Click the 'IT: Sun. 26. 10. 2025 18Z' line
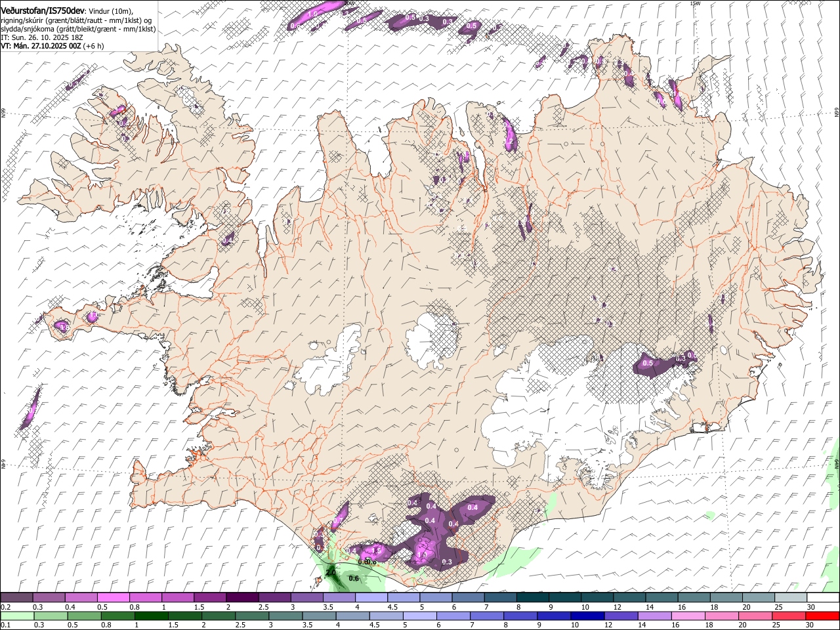This screenshot has height=630, width=840. 42,37
